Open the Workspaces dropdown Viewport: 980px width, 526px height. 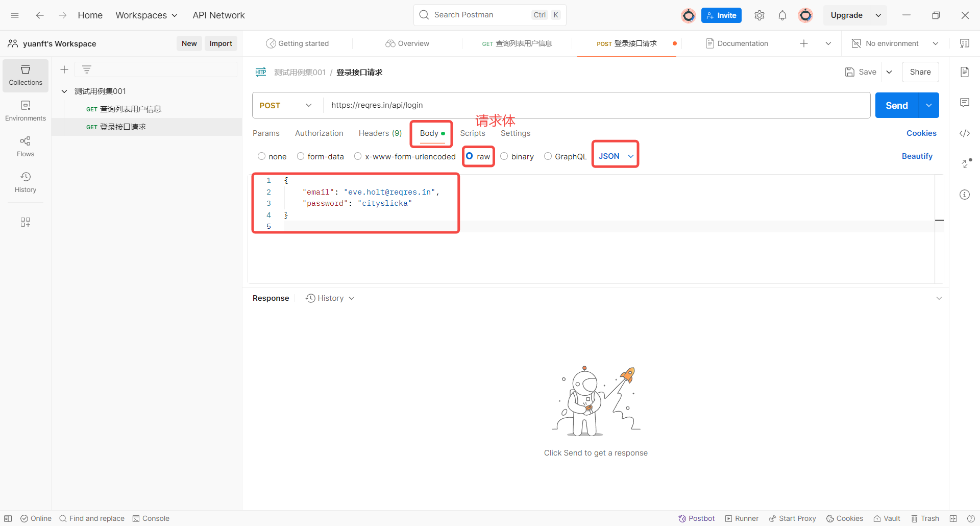146,15
